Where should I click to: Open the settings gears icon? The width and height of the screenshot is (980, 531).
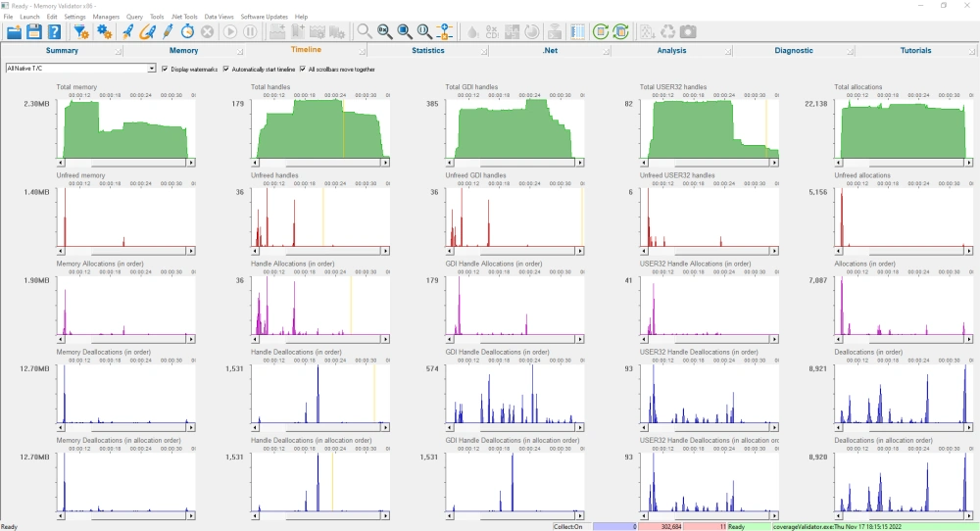(x=105, y=32)
